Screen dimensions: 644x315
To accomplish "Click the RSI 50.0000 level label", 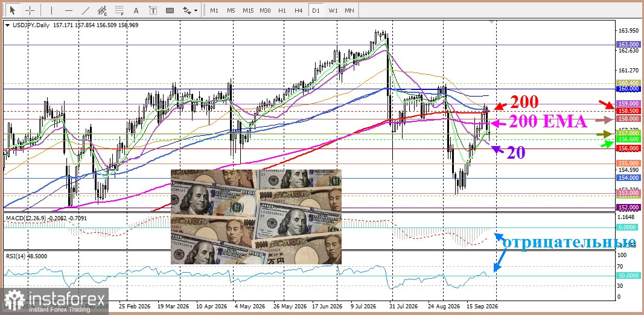I will pos(628,276).
